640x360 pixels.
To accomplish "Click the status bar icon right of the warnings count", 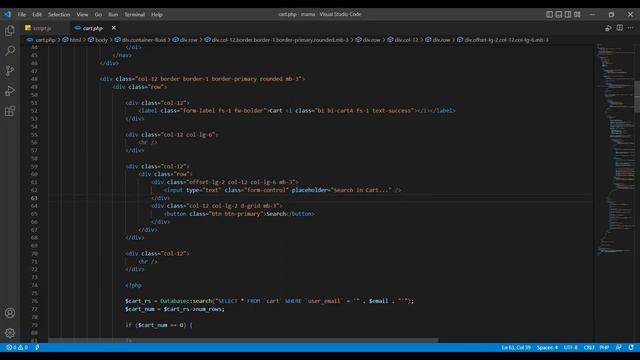I will point(37,348).
